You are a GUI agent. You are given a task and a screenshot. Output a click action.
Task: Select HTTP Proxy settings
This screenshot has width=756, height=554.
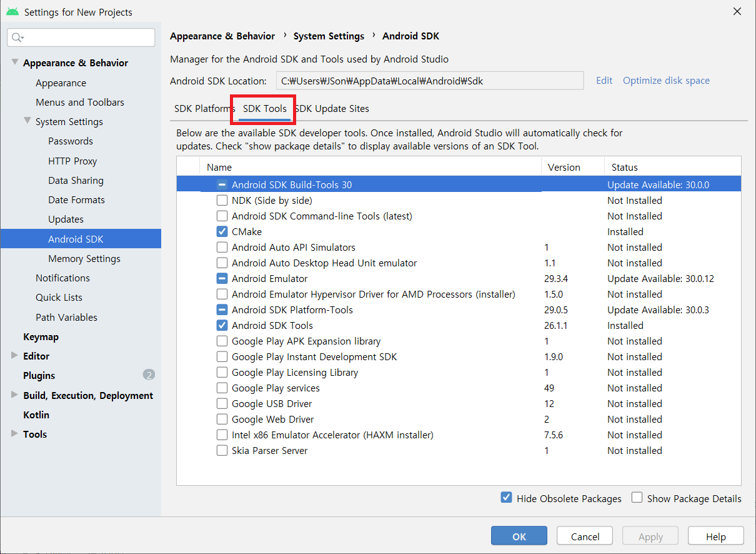tap(72, 161)
